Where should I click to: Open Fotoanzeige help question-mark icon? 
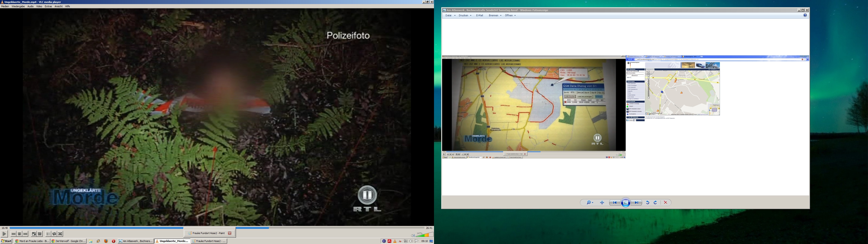pos(805,16)
